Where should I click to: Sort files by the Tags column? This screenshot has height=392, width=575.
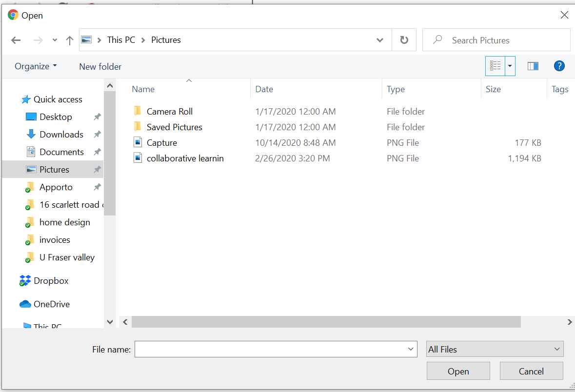tap(560, 89)
